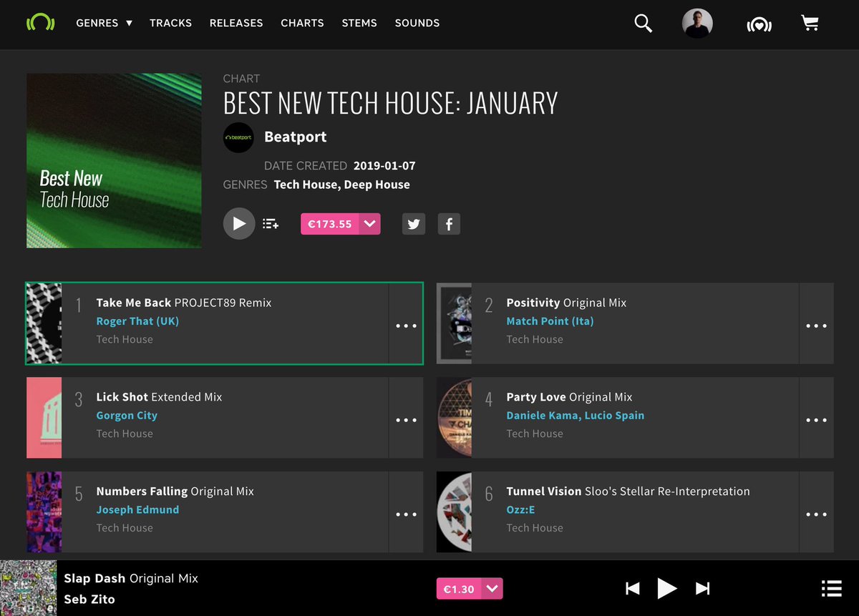Click Slap Dash artwork in player
859x616 pixels.
pyautogui.click(x=28, y=588)
